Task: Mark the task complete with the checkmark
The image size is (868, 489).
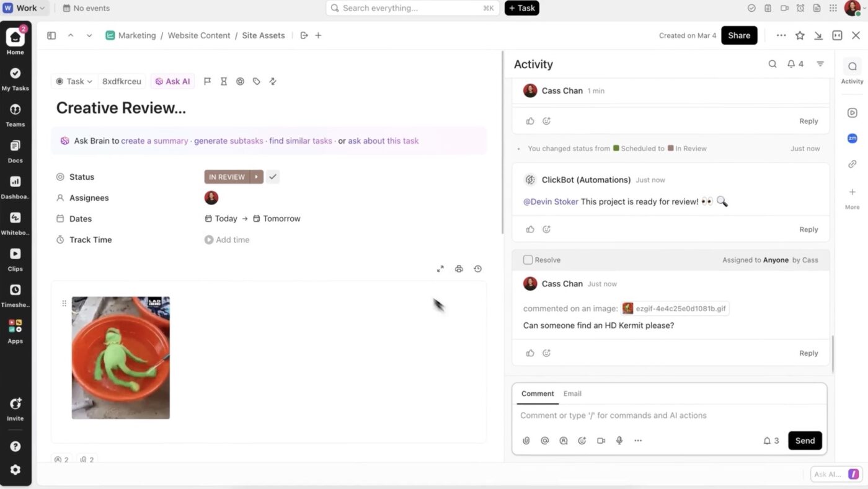Action: (x=272, y=177)
